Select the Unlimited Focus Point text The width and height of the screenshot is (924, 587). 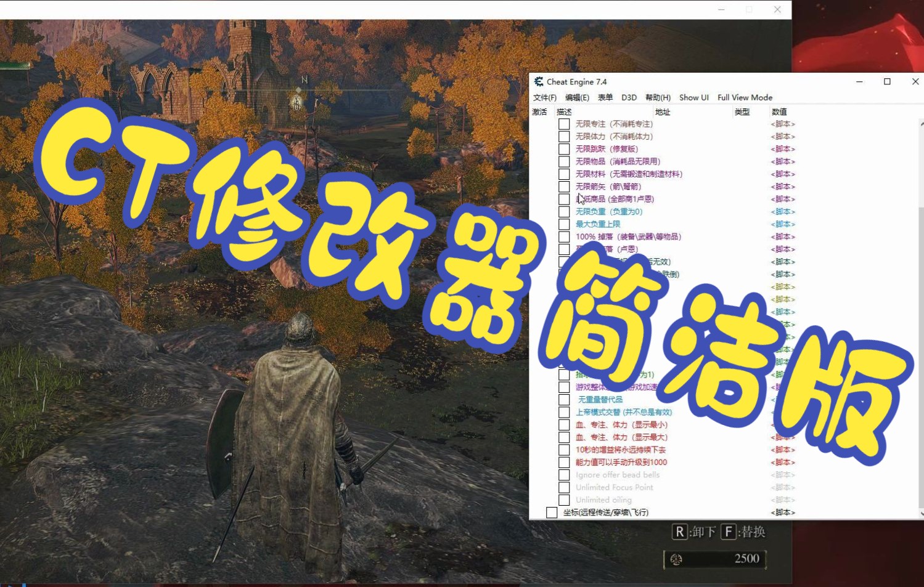615,487
